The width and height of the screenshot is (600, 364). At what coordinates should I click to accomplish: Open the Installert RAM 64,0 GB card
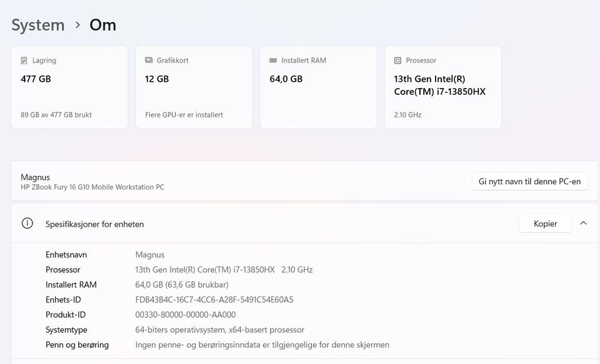(x=318, y=87)
